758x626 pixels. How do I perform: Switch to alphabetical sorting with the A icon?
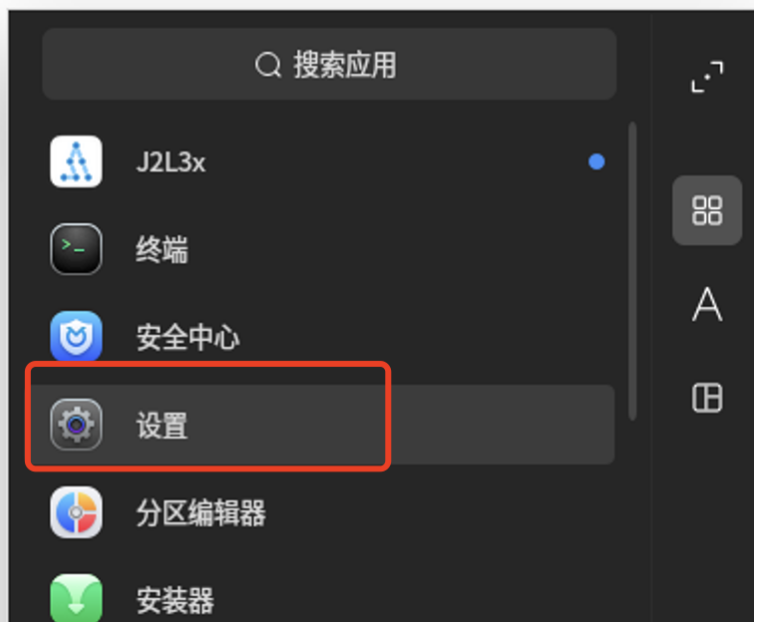(707, 304)
